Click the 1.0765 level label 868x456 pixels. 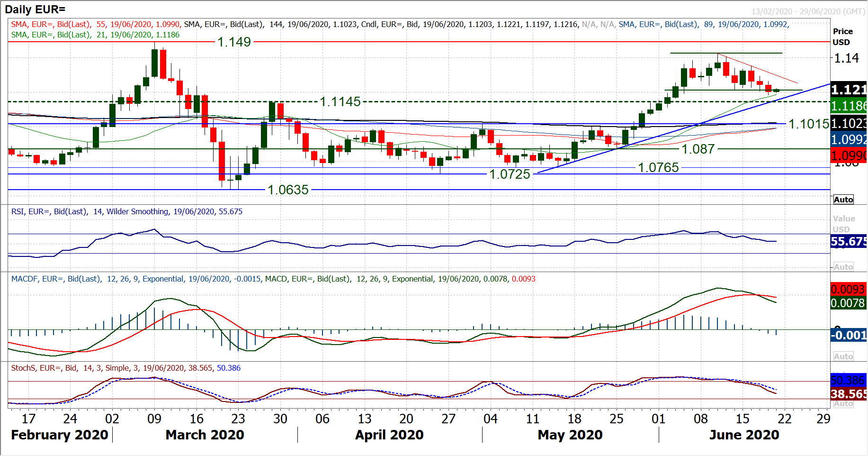click(658, 167)
